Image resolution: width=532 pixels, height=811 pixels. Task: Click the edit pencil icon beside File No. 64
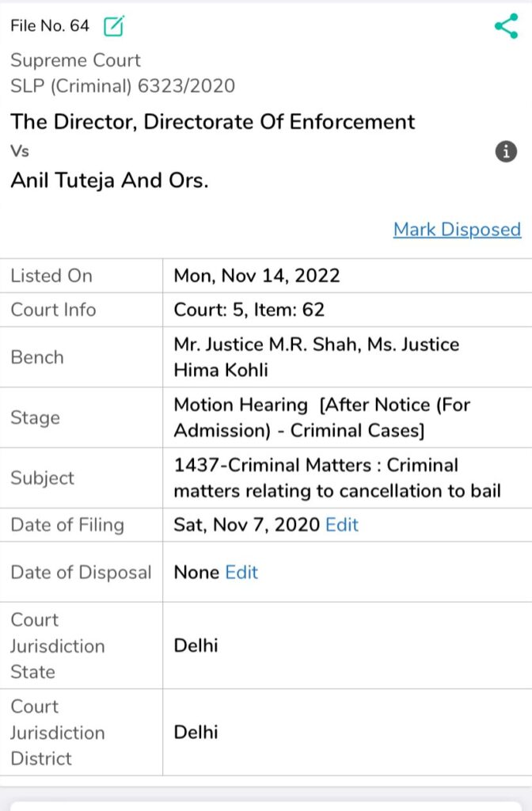coord(114,26)
